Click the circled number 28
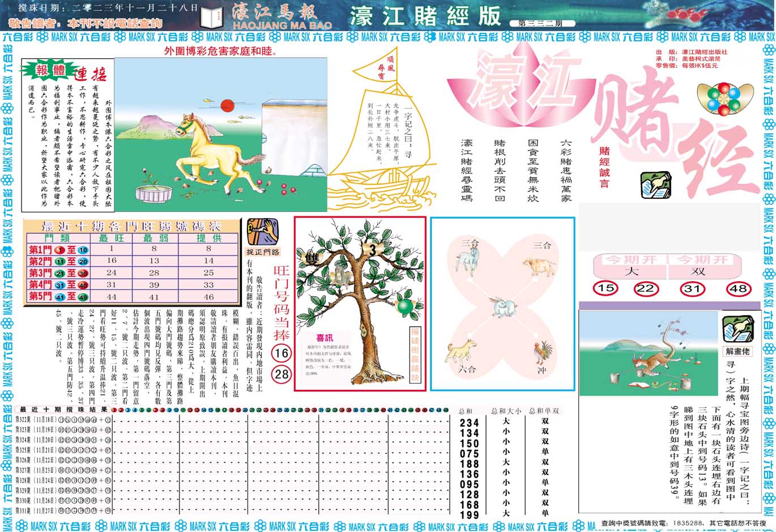This screenshot has height=532, width=776. 281,374
